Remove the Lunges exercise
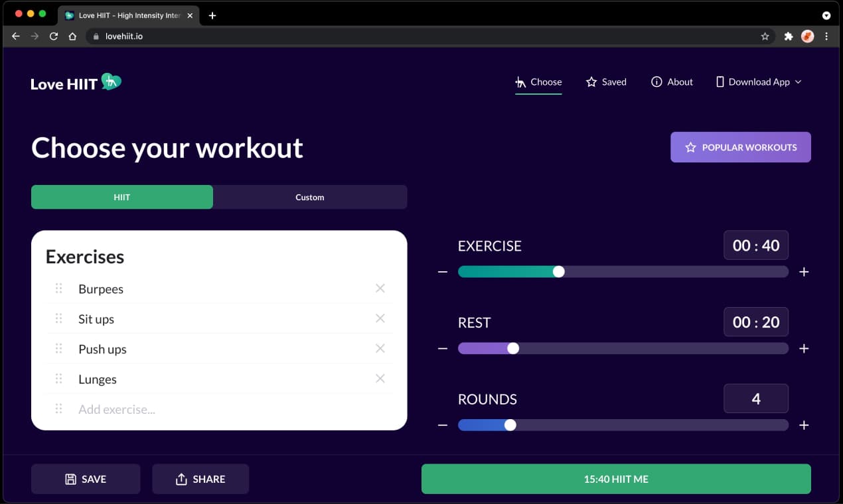Image resolution: width=843 pixels, height=504 pixels. coord(380,379)
